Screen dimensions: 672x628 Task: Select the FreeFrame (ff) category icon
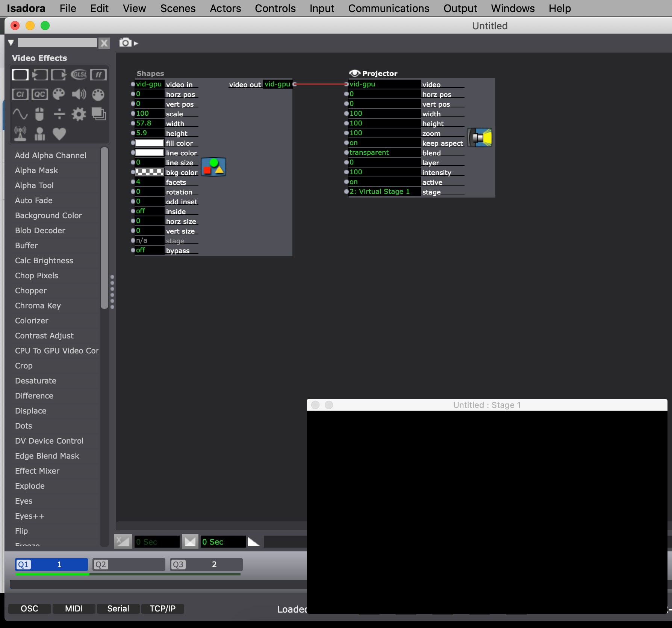(x=98, y=75)
